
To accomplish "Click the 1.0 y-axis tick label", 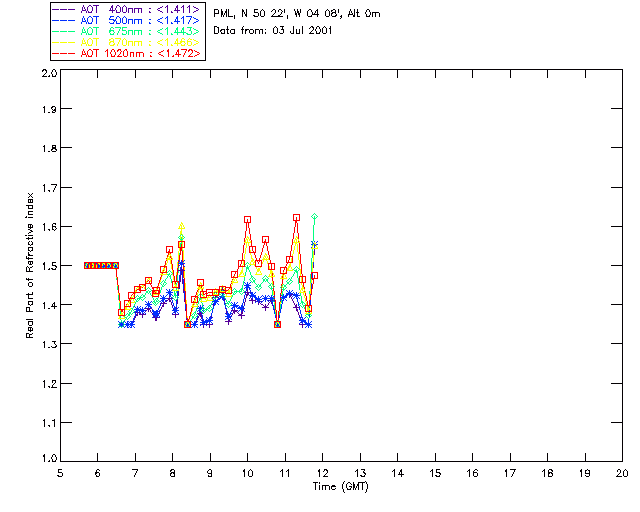I will click(x=49, y=459).
